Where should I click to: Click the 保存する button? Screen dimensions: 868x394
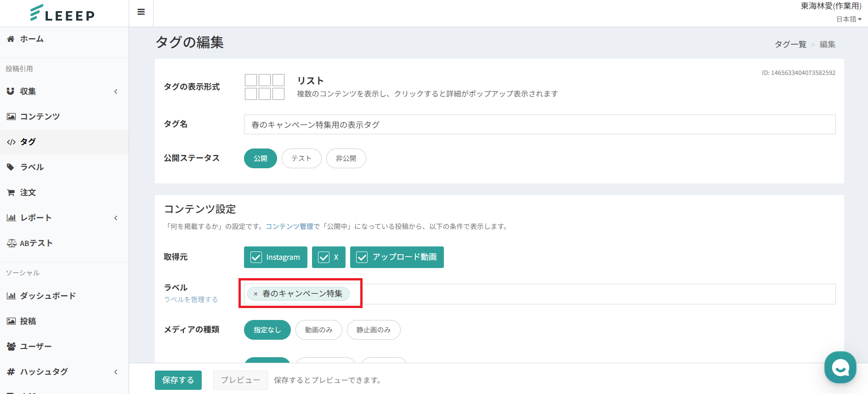pyautogui.click(x=178, y=380)
